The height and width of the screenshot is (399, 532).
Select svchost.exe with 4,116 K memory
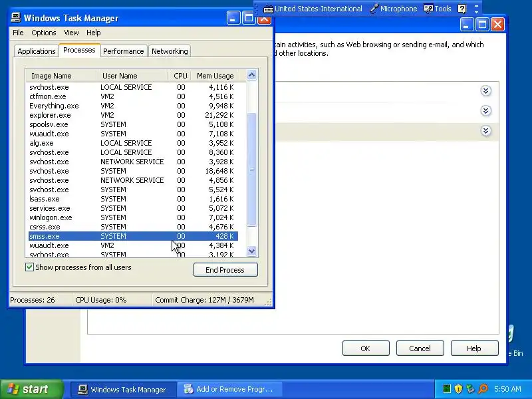click(133, 87)
